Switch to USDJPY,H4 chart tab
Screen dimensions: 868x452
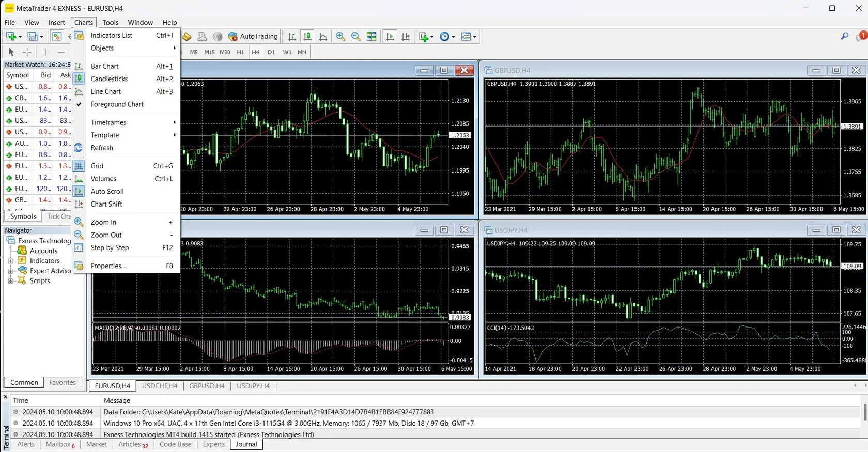pos(253,386)
